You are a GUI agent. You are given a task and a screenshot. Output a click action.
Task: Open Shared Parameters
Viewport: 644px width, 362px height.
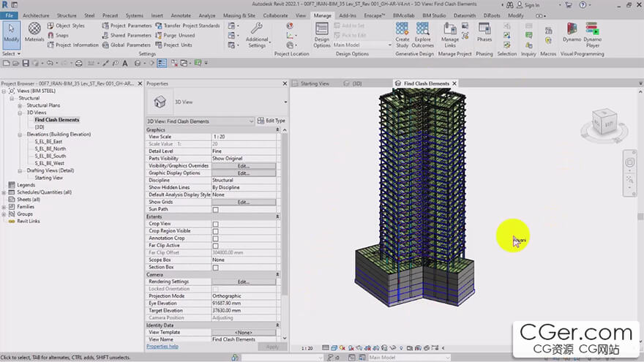click(127, 35)
